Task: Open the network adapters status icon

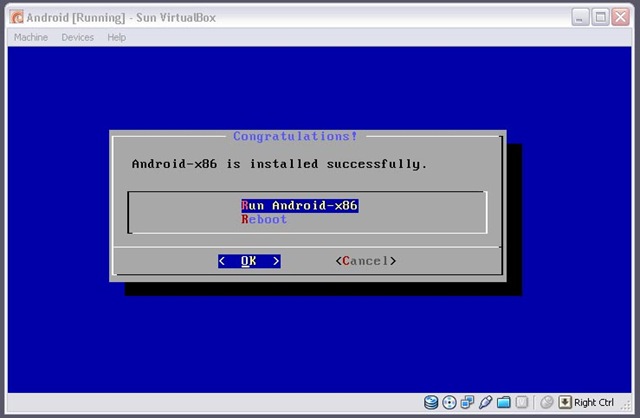Action: (467, 402)
